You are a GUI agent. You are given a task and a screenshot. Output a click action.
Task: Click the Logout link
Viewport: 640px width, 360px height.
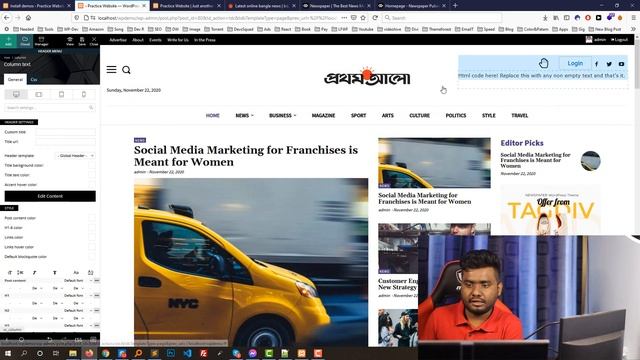620,40
